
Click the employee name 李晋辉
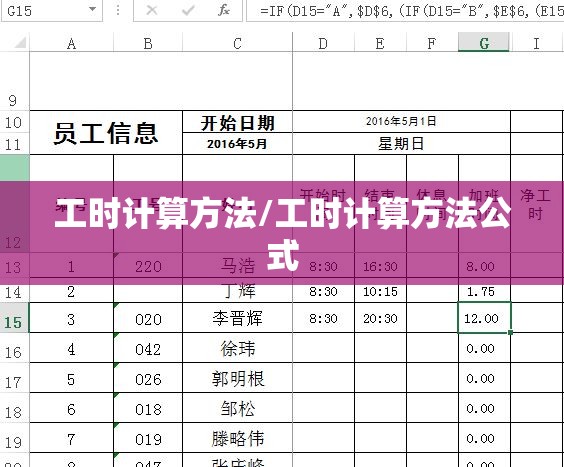(x=237, y=318)
